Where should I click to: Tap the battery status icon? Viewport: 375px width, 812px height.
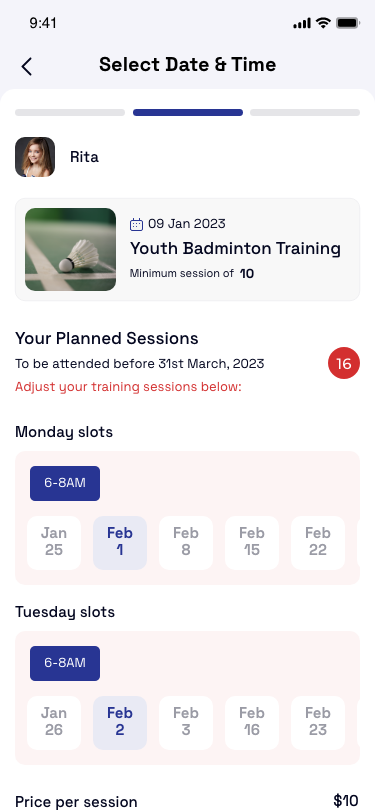[x=348, y=23]
